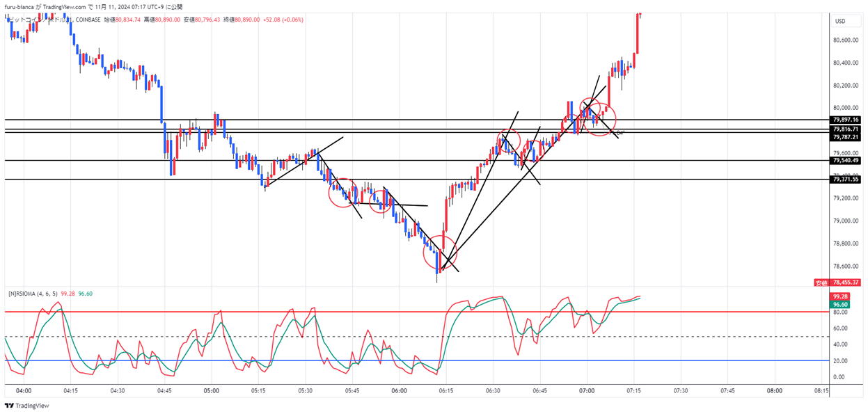
Task: Click the USD currency label on price axis
Action: (839, 22)
